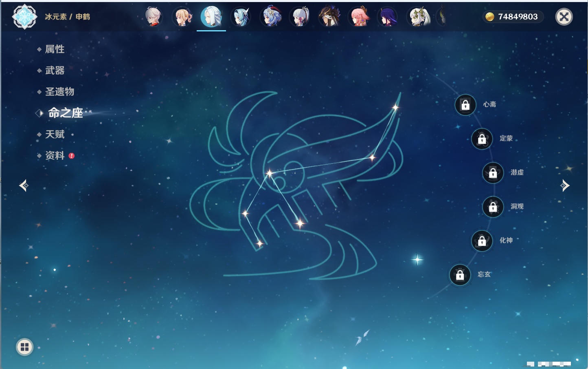Viewport: 588px width, 369px height.
Task: Go to previous character with left arrow
Action: (24, 186)
